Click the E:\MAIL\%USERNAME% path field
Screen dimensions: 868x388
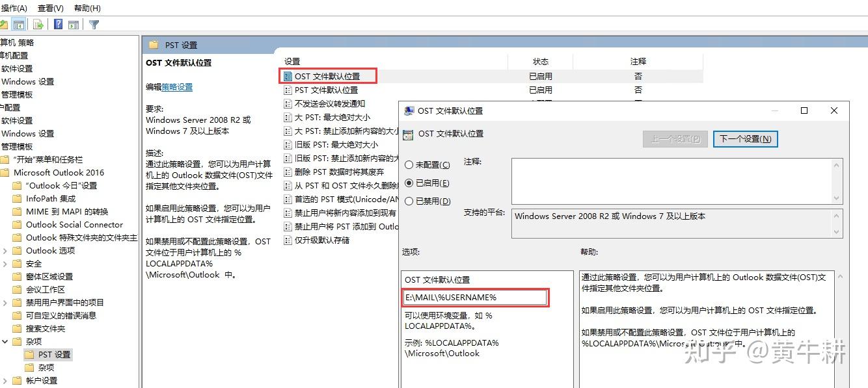point(476,298)
